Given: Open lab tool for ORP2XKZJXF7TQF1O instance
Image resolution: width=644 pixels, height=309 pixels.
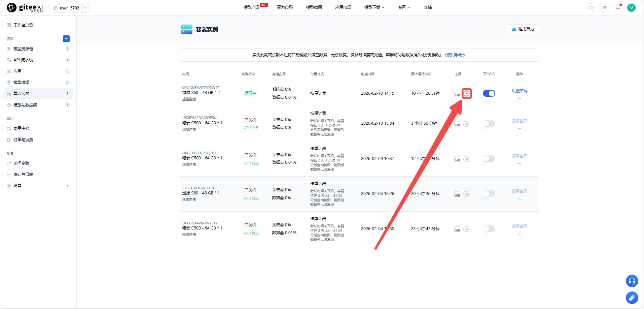Looking at the screenshot, I should pyautogui.click(x=466, y=159).
